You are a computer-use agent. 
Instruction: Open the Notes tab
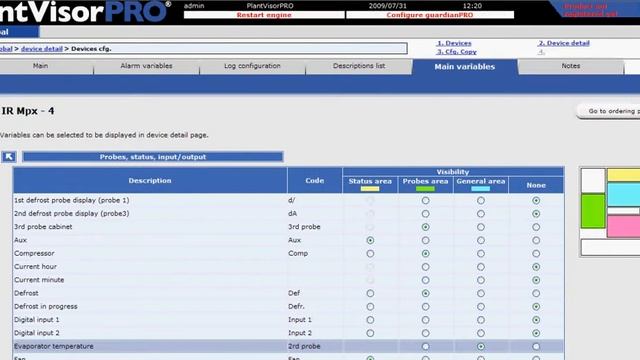coord(571,66)
